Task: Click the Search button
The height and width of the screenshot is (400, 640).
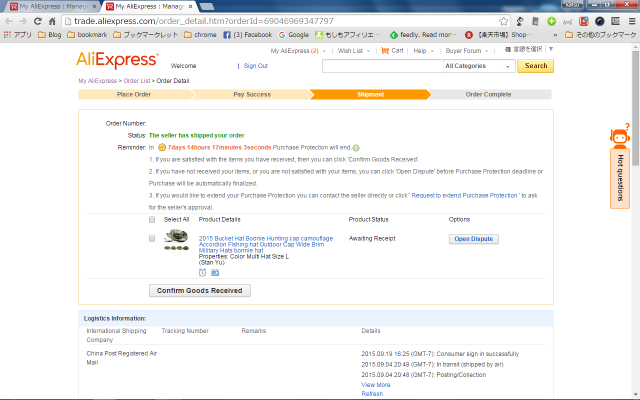Action: [x=536, y=66]
